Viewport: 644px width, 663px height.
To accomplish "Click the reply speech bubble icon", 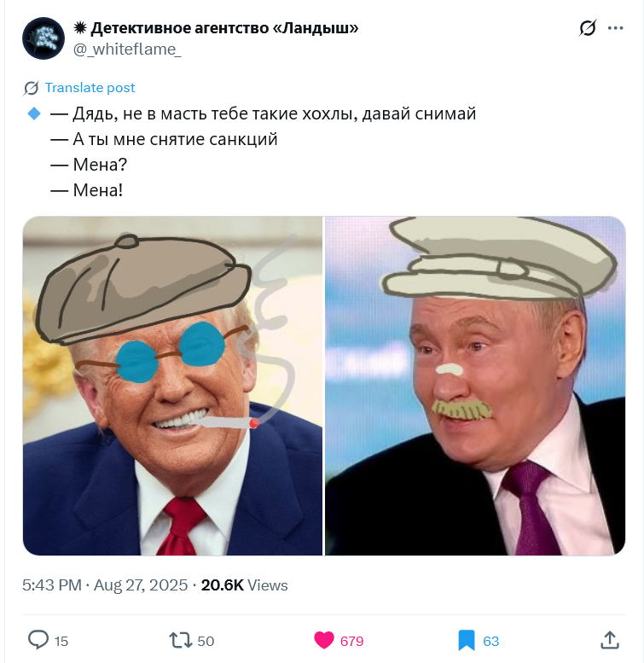I will click(x=38, y=640).
